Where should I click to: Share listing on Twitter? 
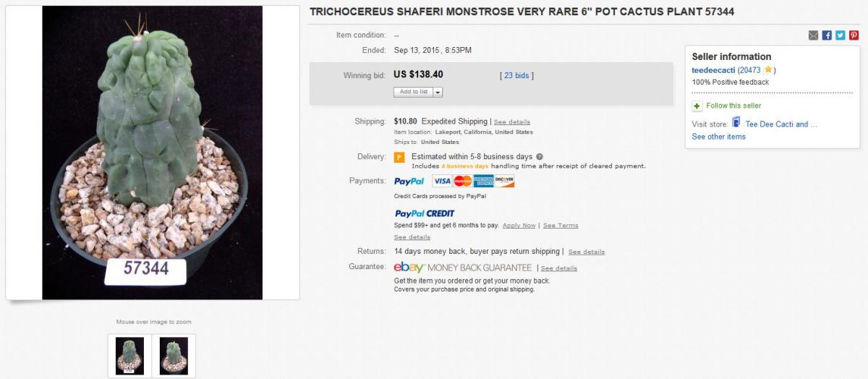click(x=840, y=35)
